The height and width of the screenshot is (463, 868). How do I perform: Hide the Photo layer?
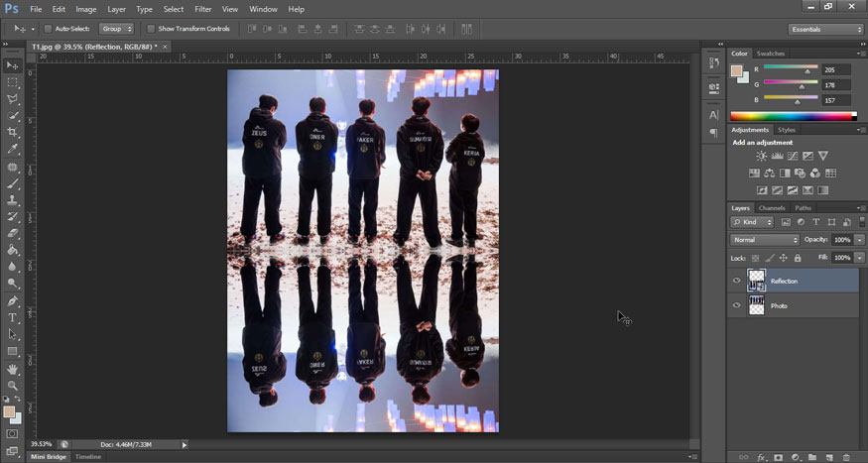736,306
